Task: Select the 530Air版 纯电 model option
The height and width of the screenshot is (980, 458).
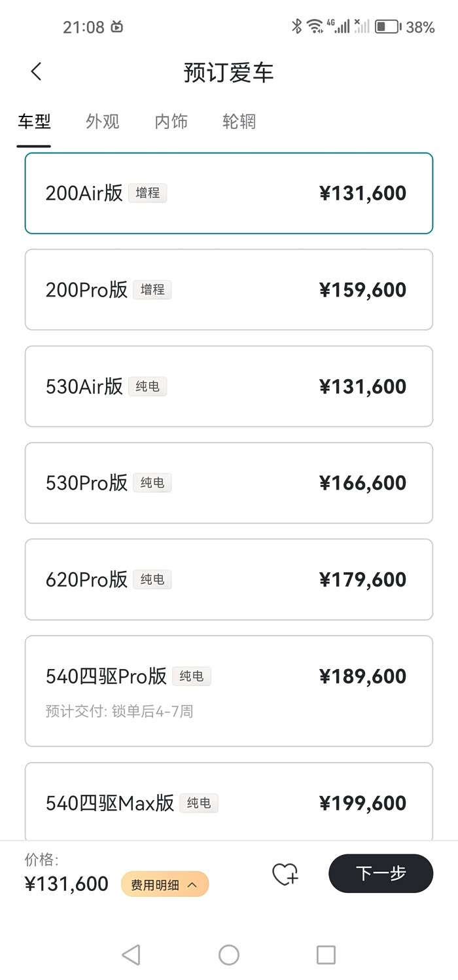Action: [x=229, y=386]
